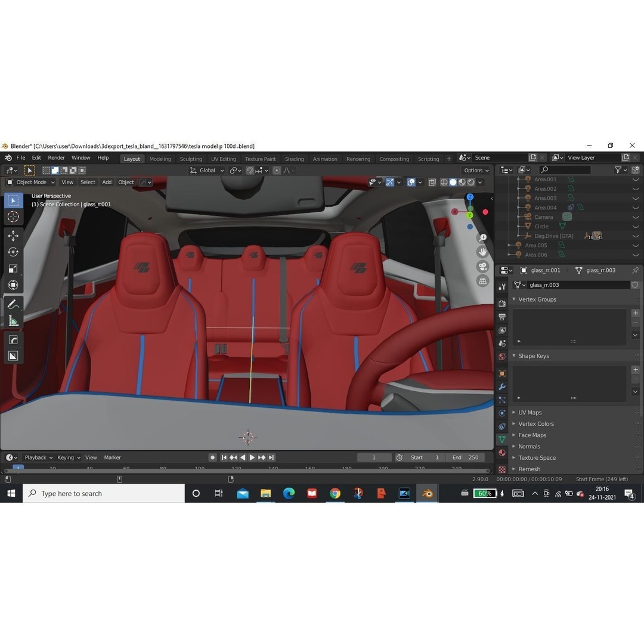The height and width of the screenshot is (644, 644).
Task: Open the Tool properties tab
Action: (x=502, y=287)
